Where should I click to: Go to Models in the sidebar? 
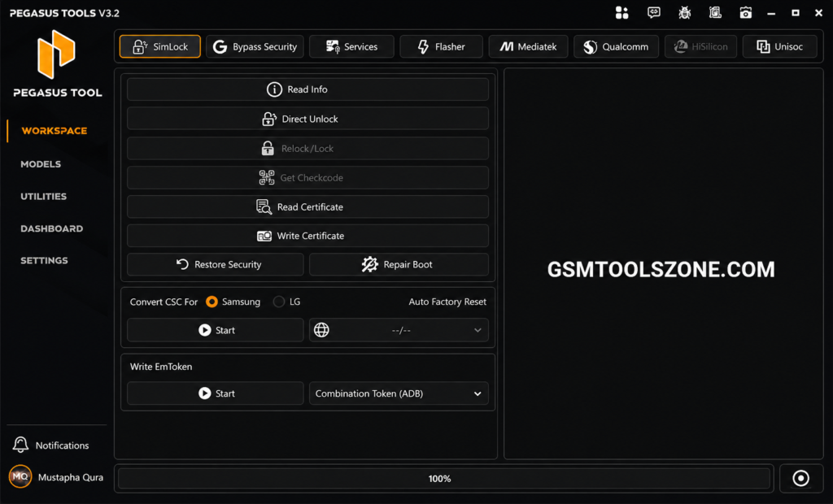coord(41,164)
